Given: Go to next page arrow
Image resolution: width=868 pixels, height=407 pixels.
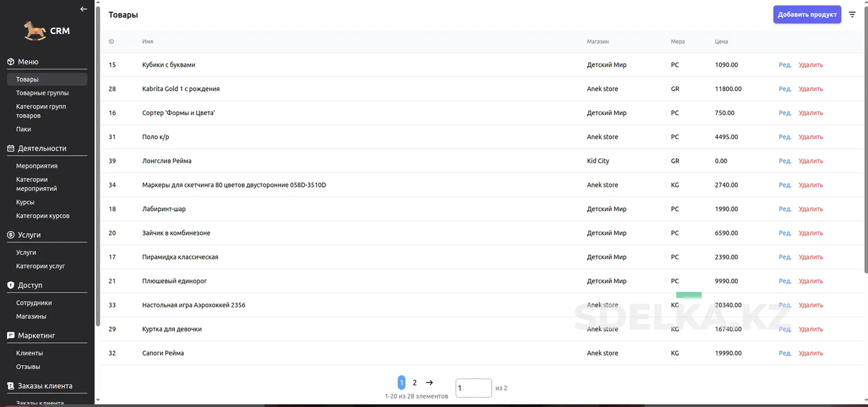Looking at the screenshot, I should pos(429,382).
